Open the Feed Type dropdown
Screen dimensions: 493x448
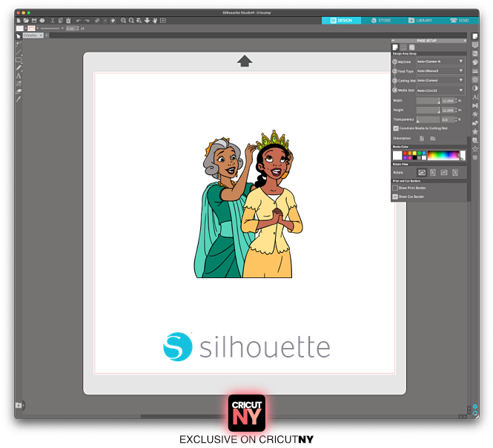[440, 70]
